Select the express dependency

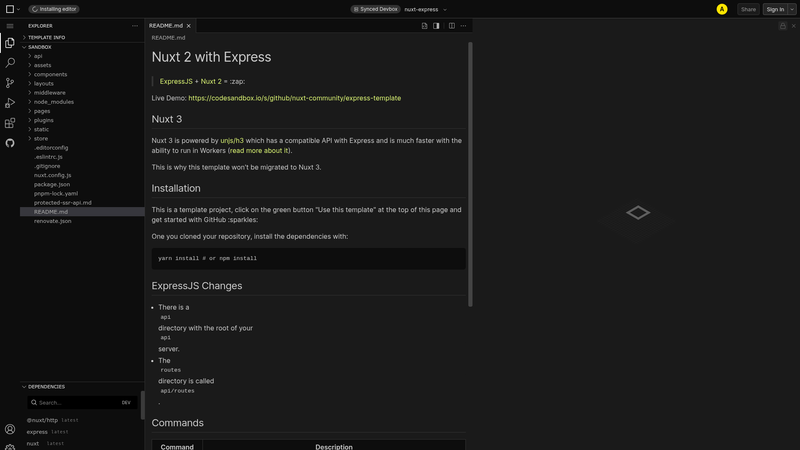click(x=37, y=432)
